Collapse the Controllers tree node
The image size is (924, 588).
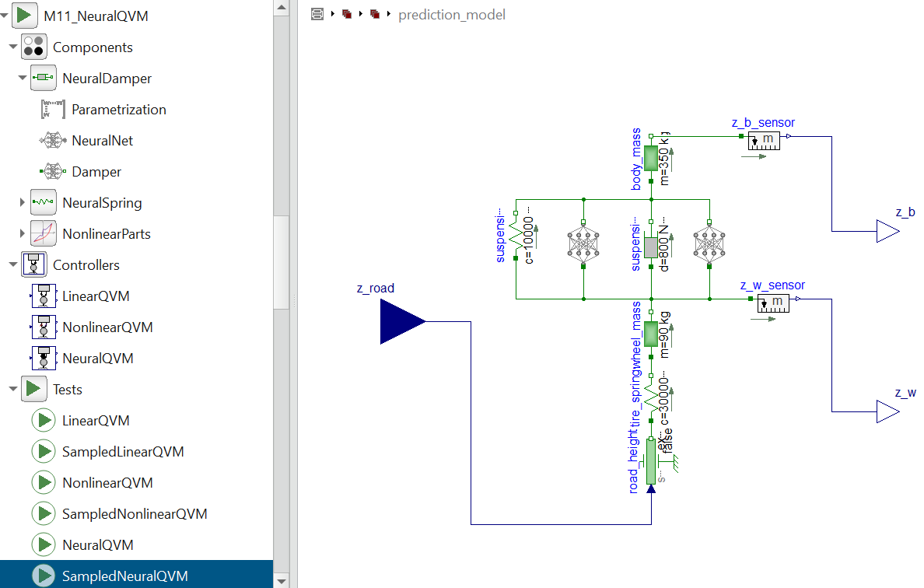pyautogui.click(x=13, y=264)
